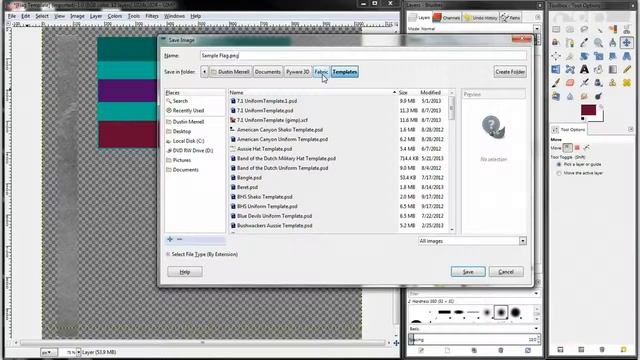The height and width of the screenshot is (360, 640).
Task: Select the Select by Color tool
Action: click(x=613, y=29)
